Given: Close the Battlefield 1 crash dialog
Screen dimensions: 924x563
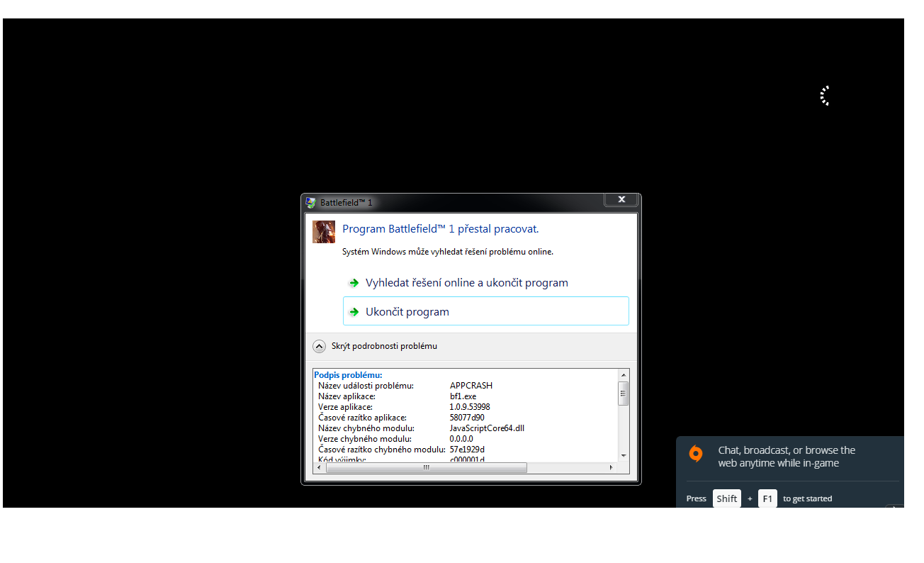Looking at the screenshot, I should pos(621,200).
